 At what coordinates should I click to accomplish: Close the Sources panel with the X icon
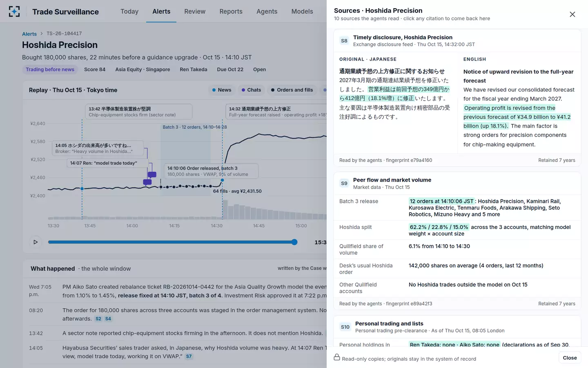(x=572, y=14)
